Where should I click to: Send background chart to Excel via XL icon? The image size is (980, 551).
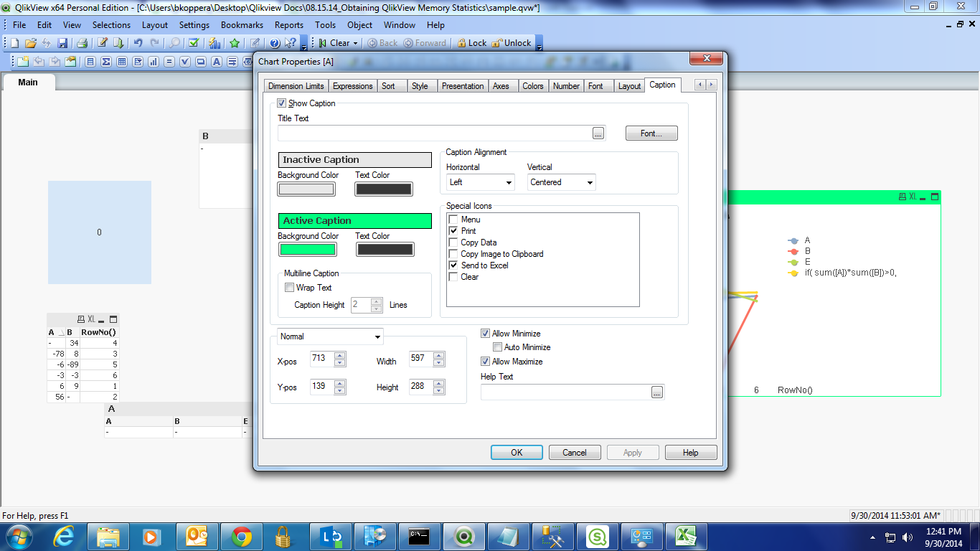click(913, 197)
